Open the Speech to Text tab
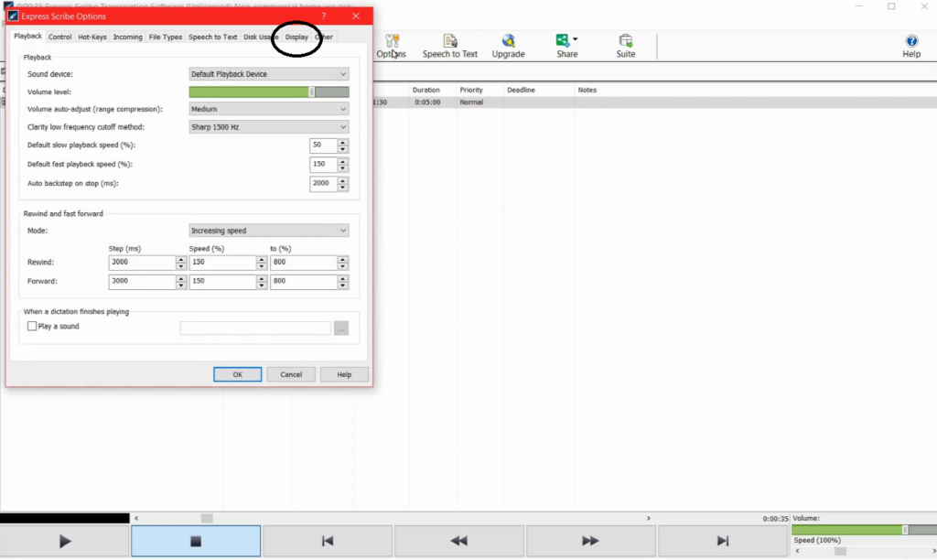This screenshot has height=560, width=937. [x=212, y=37]
